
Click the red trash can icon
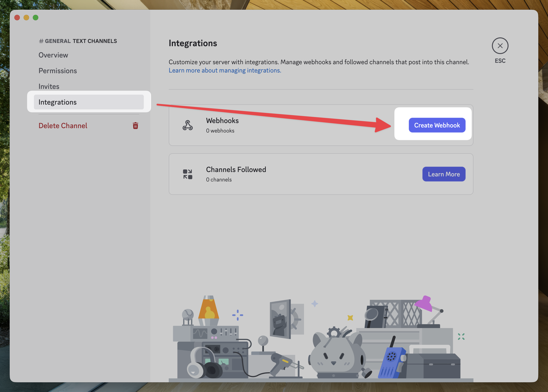[x=135, y=126]
